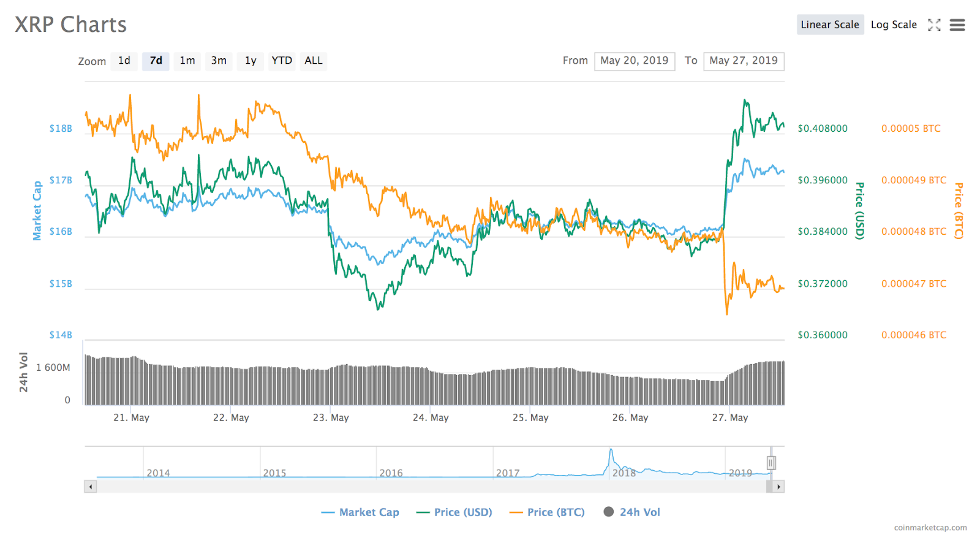Screen dimensions: 980x540
Task: Show ALL time range
Action: click(314, 61)
